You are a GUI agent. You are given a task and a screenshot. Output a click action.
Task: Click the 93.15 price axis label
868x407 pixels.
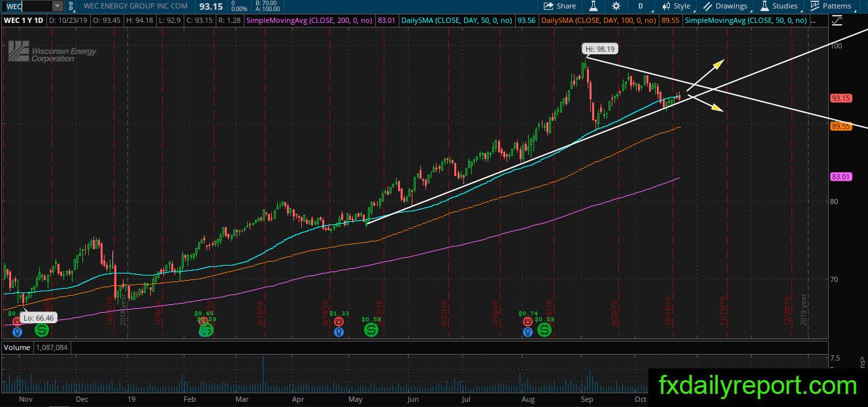841,98
